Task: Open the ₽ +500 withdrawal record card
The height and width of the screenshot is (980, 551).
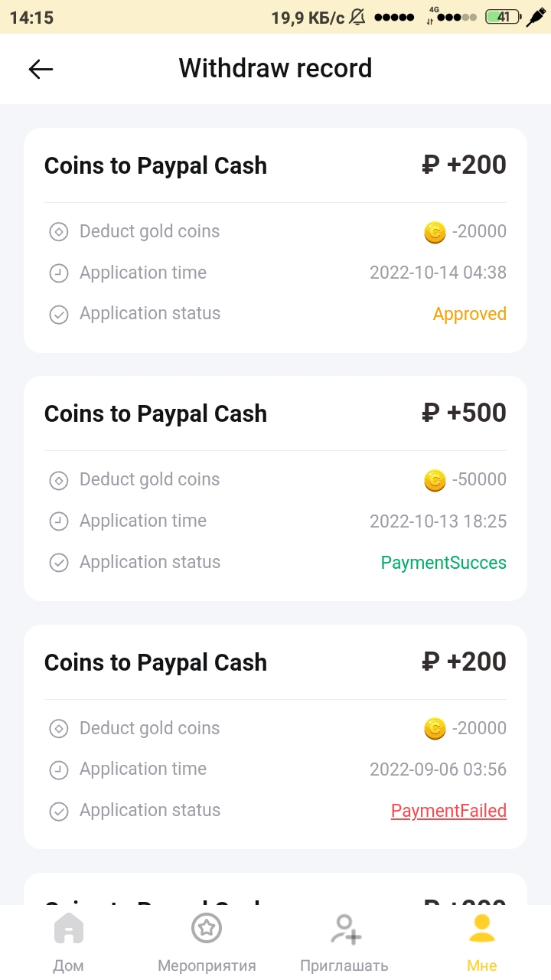Action: click(275, 488)
